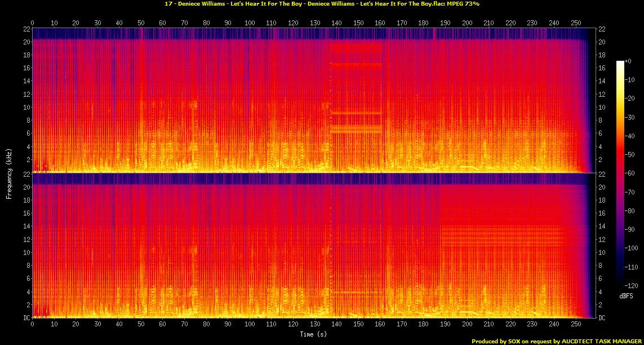The image size is (644, 345).
Task: Click the bright 9 kHz tone band in upper channel
Action: pyautogui.click(x=356, y=113)
